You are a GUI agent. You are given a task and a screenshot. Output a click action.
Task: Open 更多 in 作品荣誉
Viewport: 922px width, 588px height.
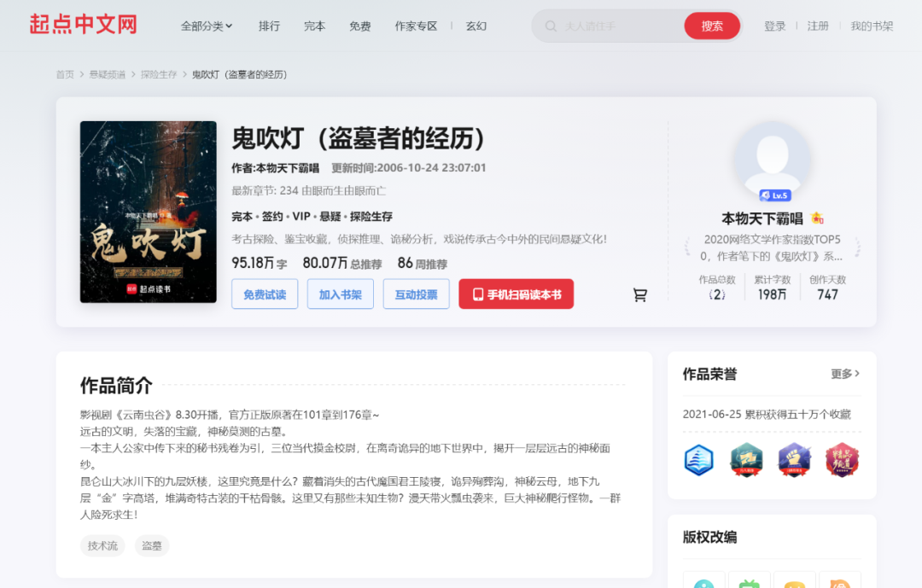[x=845, y=374]
